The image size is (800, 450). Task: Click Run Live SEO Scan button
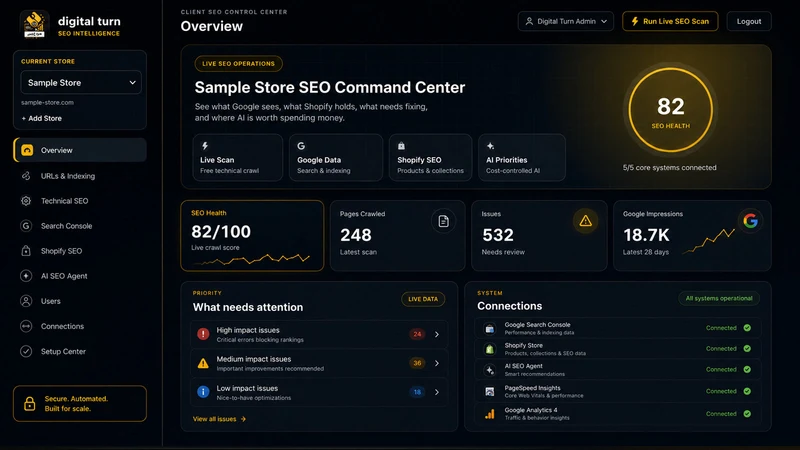pyautogui.click(x=670, y=21)
